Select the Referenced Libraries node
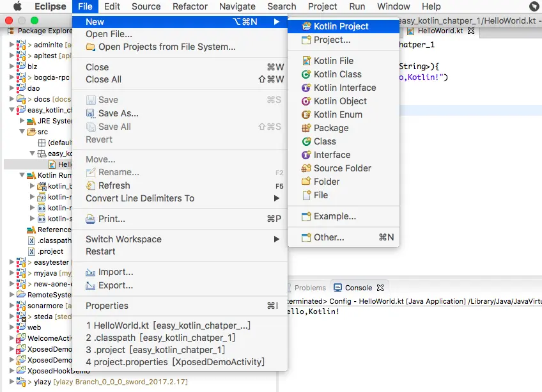This screenshot has width=542, height=392. coord(54,230)
